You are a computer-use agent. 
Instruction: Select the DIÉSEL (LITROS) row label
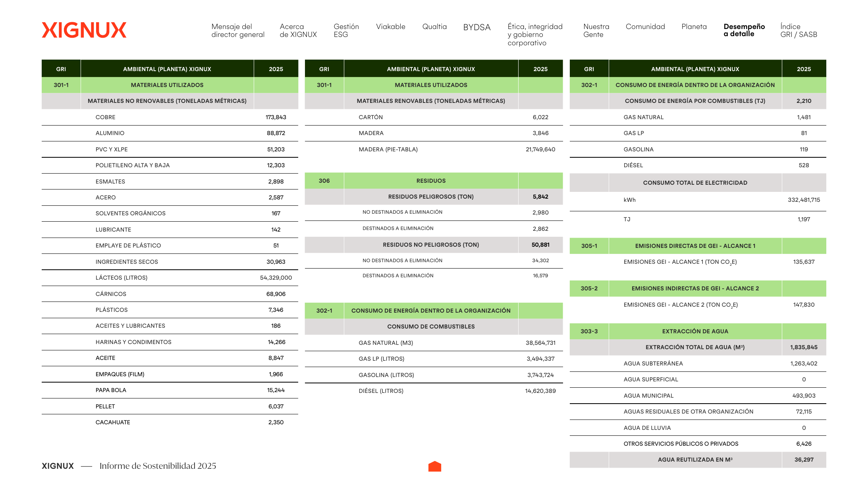tap(381, 391)
